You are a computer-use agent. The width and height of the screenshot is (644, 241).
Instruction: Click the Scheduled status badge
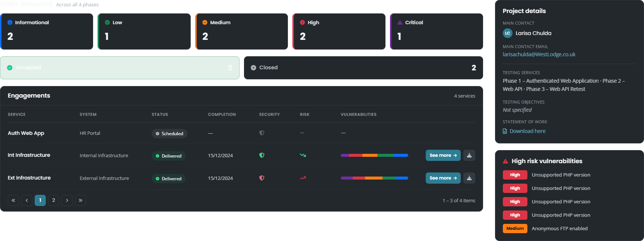click(x=169, y=133)
